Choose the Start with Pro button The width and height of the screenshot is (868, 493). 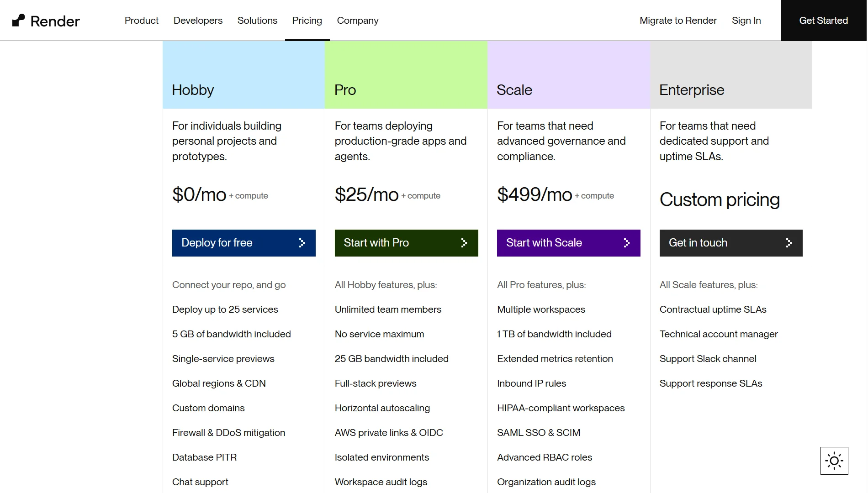tap(407, 243)
